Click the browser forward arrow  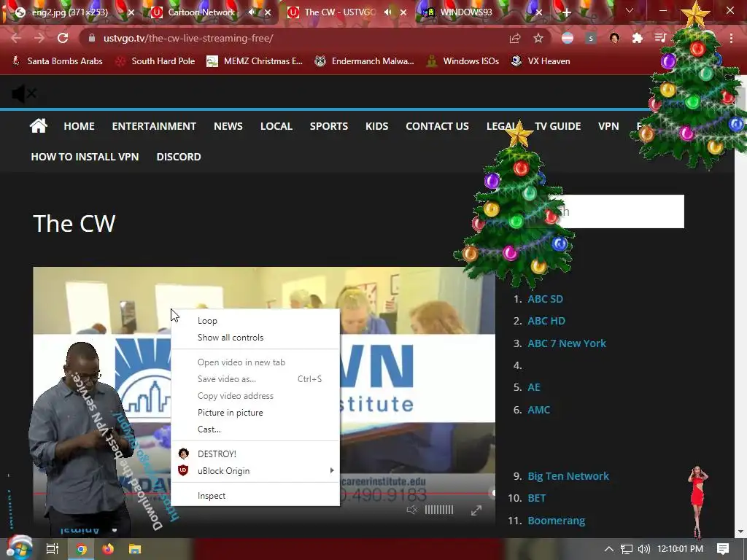(x=39, y=38)
